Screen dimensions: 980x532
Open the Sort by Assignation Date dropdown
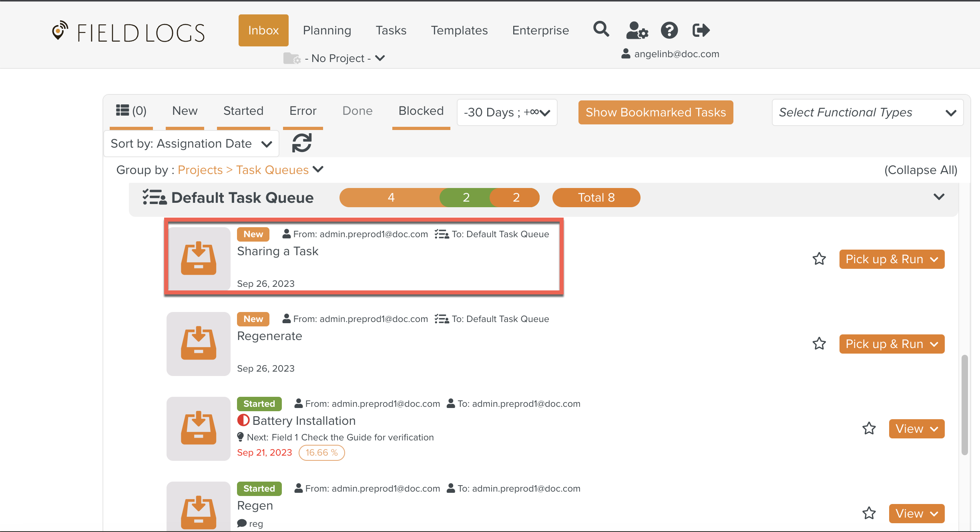191,144
